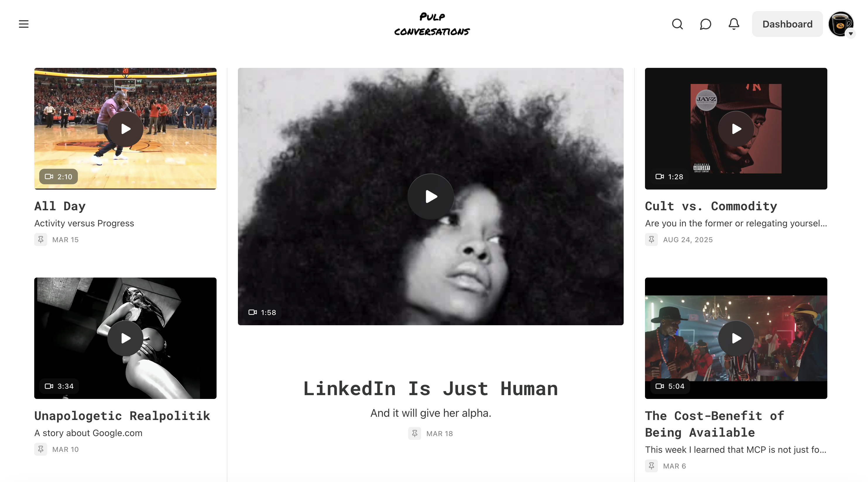Open the Unapologetic Realpolitik post title

point(122,416)
